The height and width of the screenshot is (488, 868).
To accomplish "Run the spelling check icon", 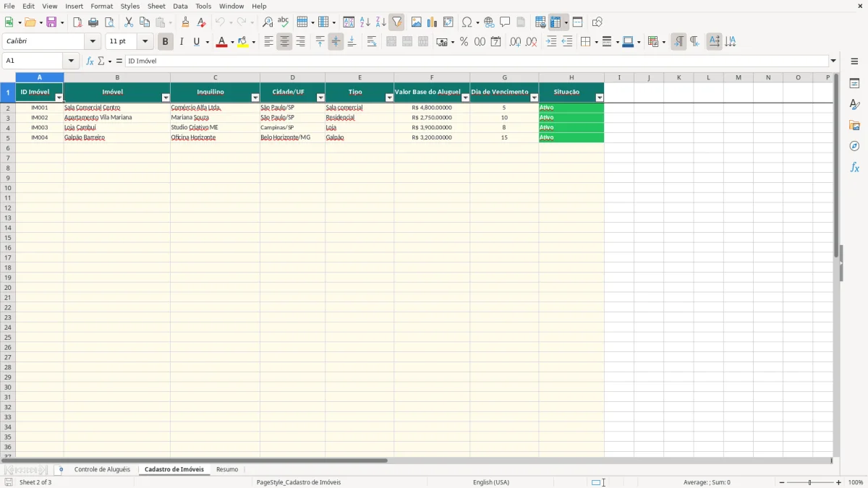I will coord(284,22).
